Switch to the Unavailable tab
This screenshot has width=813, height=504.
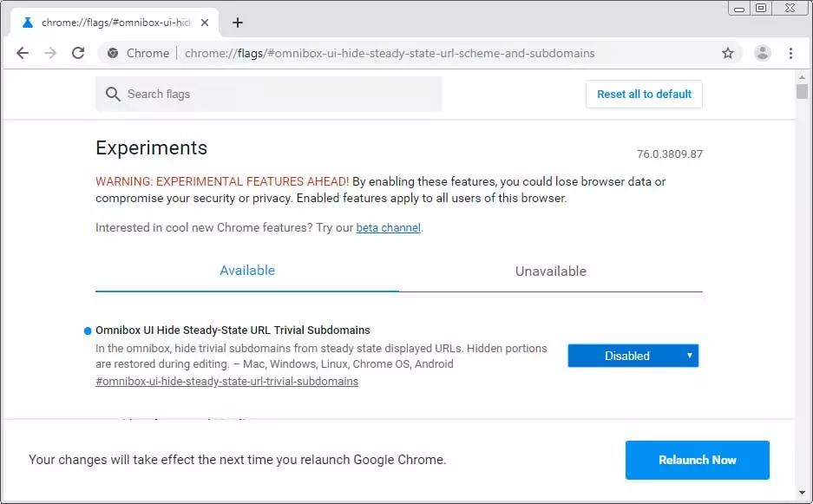(x=551, y=271)
